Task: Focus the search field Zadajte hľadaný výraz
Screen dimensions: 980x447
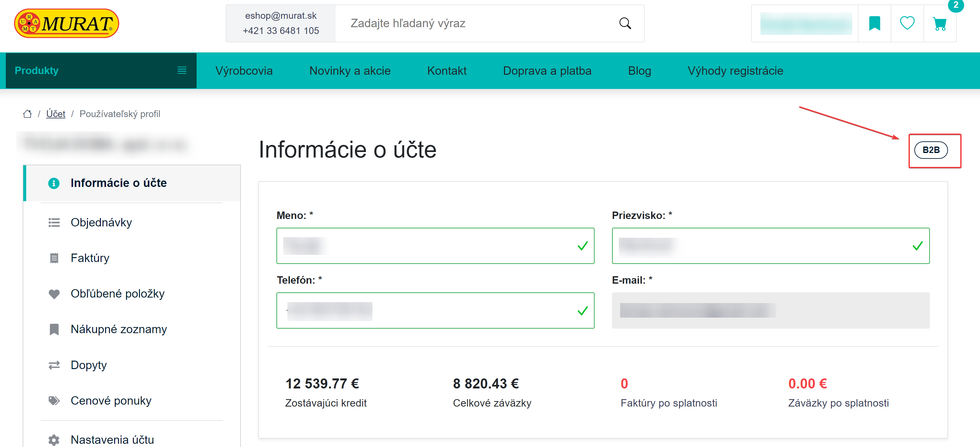Action: pyautogui.click(x=476, y=24)
